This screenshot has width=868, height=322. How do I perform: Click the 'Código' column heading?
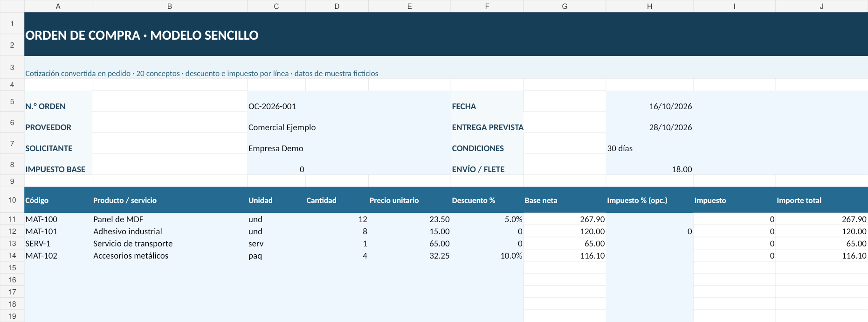coord(58,200)
